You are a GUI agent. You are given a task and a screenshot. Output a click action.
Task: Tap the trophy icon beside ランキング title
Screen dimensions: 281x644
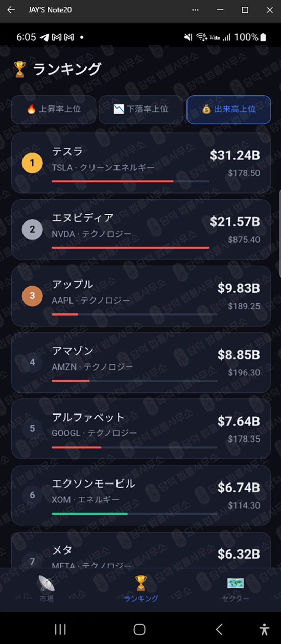[20, 69]
